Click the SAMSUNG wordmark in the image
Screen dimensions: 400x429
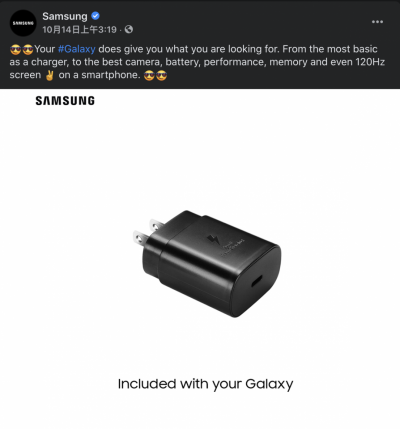pyautogui.click(x=65, y=101)
